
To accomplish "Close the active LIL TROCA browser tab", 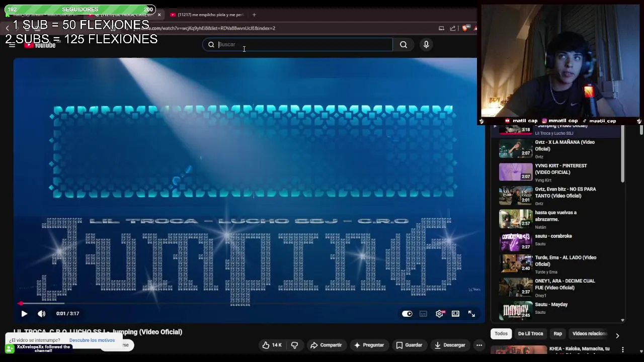I will point(159,15).
